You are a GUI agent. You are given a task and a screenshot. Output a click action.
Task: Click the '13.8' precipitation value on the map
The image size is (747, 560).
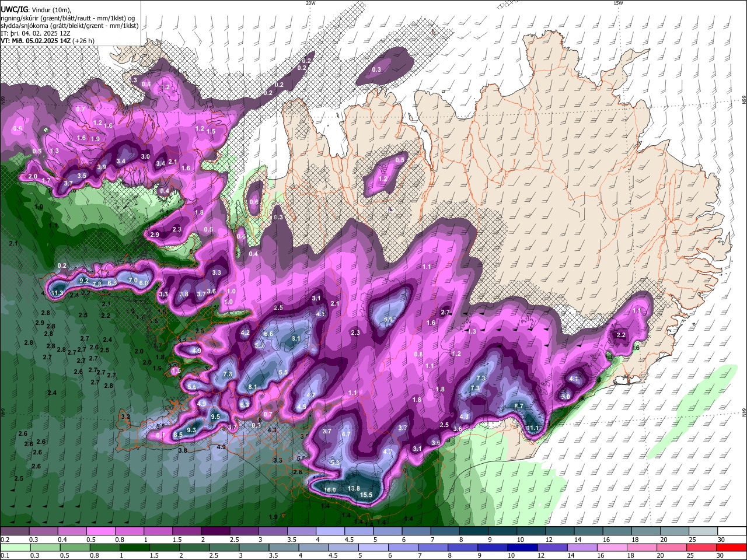[x=354, y=488]
